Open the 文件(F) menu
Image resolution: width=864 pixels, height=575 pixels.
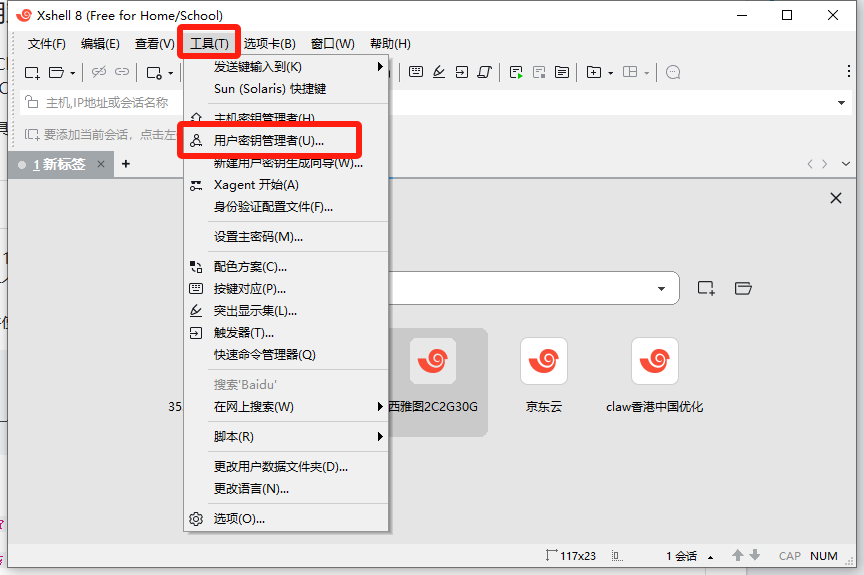[47, 44]
